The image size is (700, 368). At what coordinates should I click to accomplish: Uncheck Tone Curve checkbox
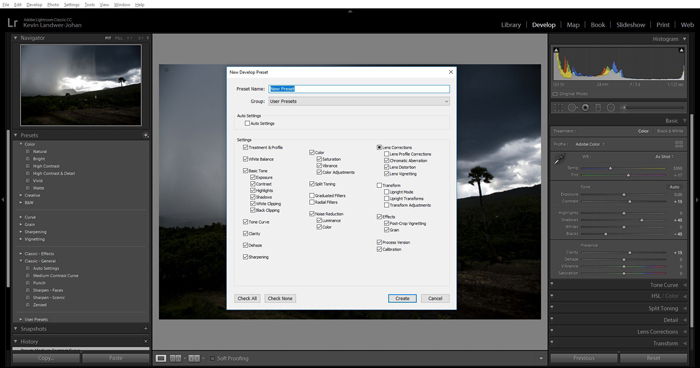click(246, 222)
